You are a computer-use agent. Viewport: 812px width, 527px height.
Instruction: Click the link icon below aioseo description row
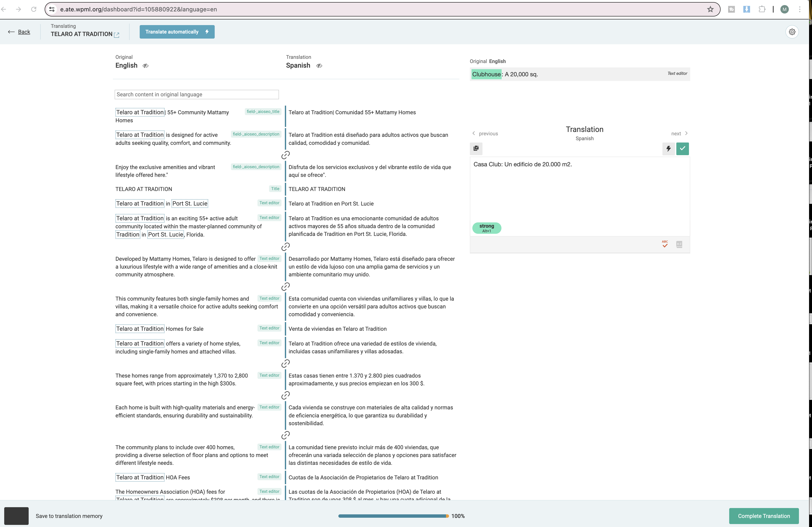click(x=285, y=155)
